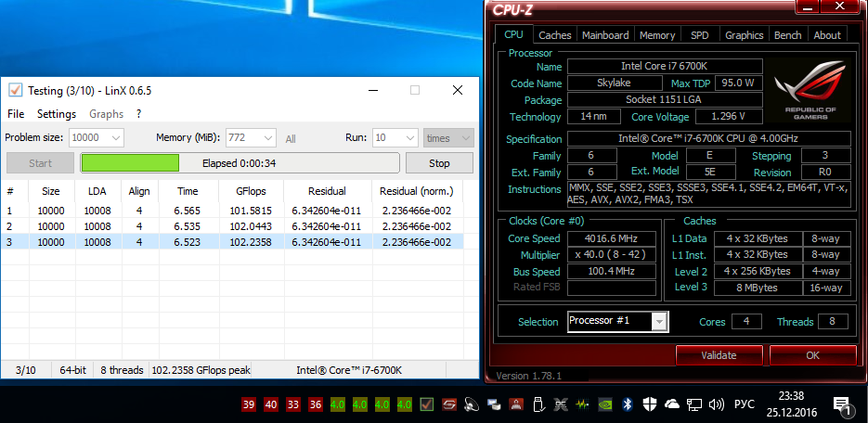Click the All memory link in LinX
This screenshot has width=868, height=423.
291,139
